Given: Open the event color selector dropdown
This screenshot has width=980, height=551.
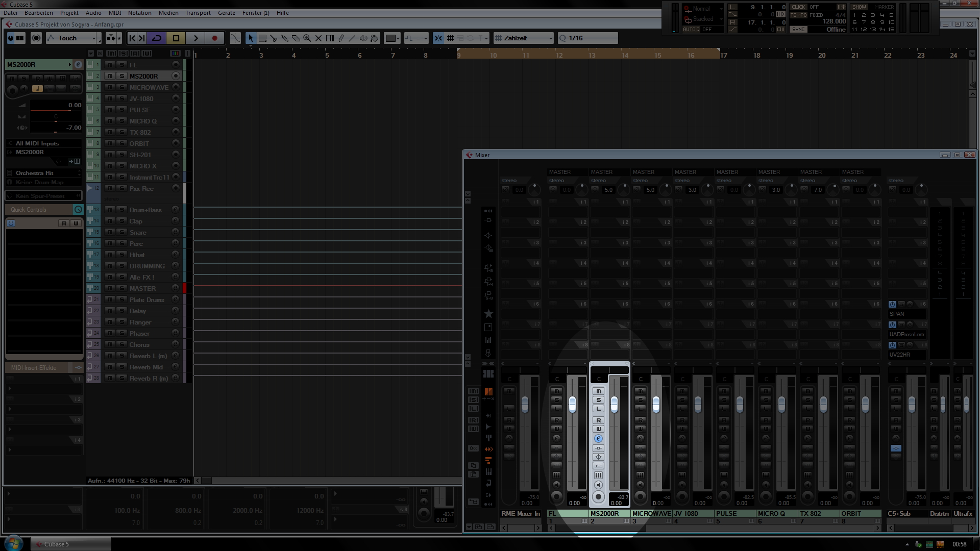Looking at the screenshot, I should point(393,38).
